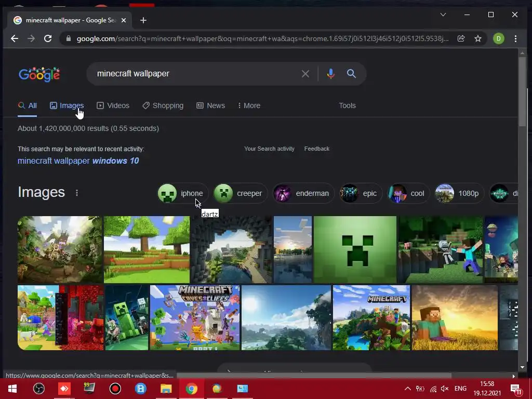
Task: Click the muted volume tray icon
Action: point(445,389)
